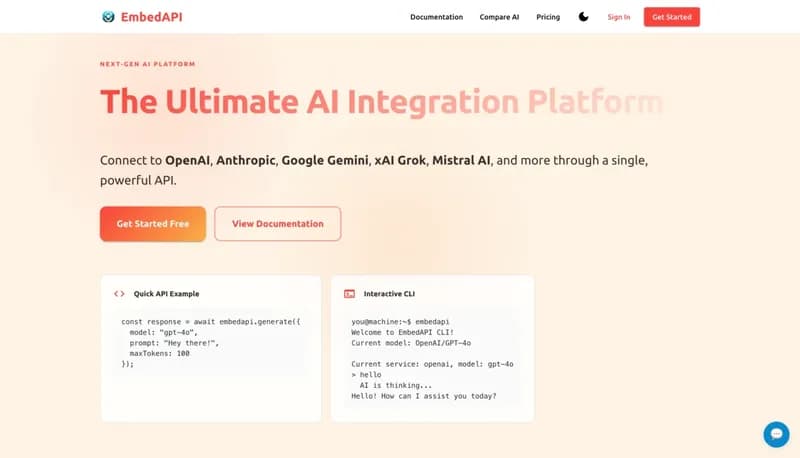Image resolution: width=800 pixels, height=458 pixels.
Task: Click the "xAI Grok" text
Action: 400,160
